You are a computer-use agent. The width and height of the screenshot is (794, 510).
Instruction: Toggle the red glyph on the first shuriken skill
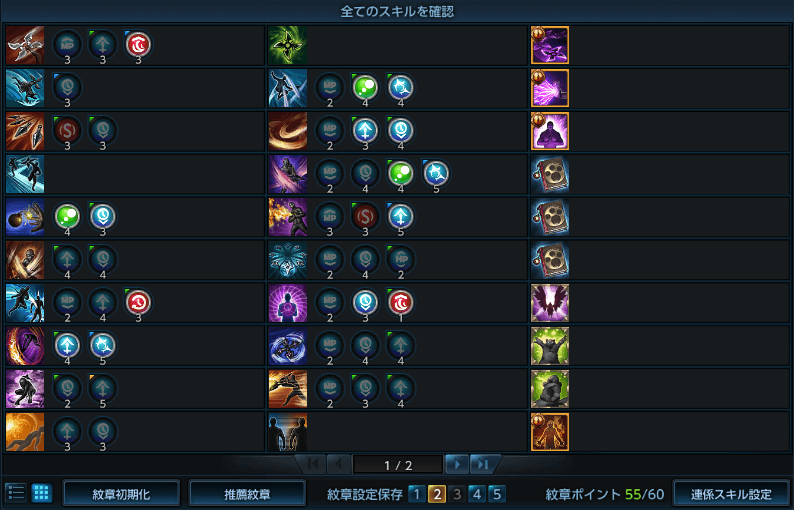(x=138, y=45)
